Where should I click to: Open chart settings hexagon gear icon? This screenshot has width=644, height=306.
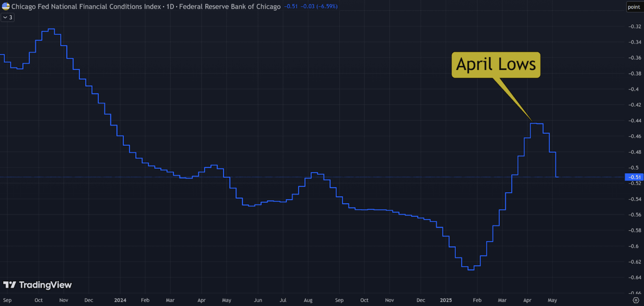click(x=636, y=300)
